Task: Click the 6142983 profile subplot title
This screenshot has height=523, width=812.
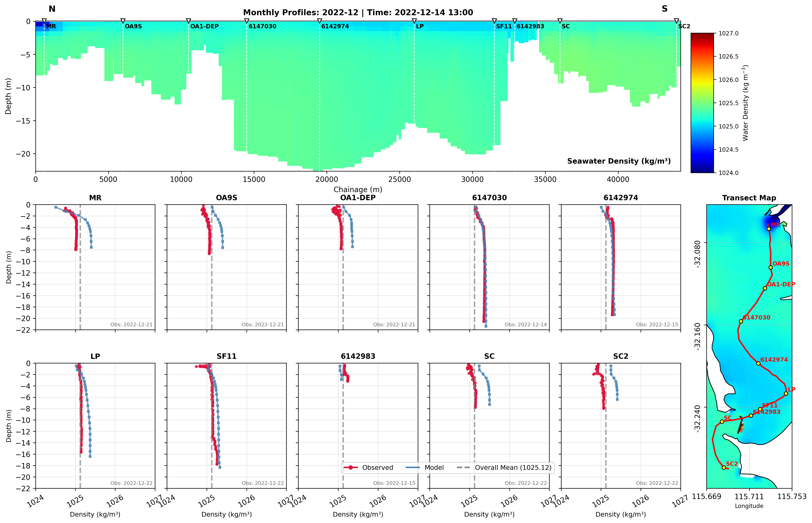Action: pyautogui.click(x=358, y=356)
